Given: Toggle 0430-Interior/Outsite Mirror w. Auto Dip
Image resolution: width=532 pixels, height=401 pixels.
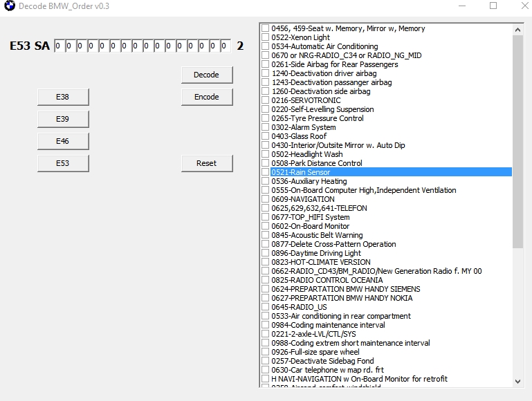Looking at the screenshot, I should coord(266,145).
